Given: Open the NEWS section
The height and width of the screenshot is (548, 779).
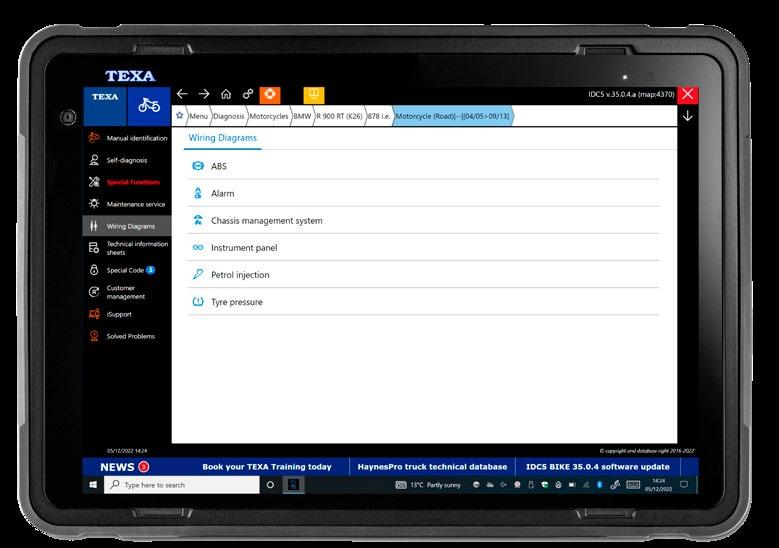Looking at the screenshot, I should click(x=125, y=467).
